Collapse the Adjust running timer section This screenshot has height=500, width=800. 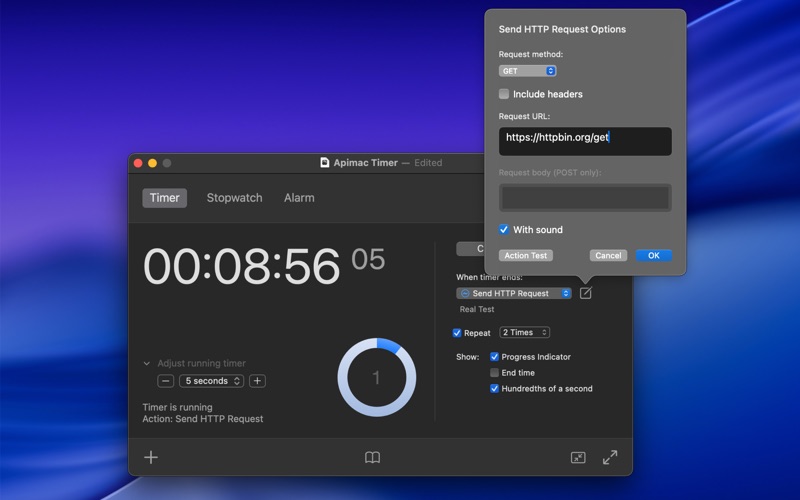pos(147,364)
